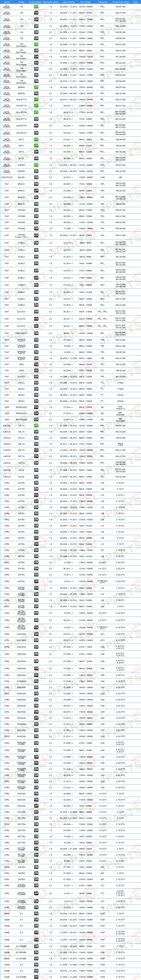The image size is (141, 980).
Task: Click ON icon in Giulietta 103kW / 140KM row
Action: click(x=36, y=125)
